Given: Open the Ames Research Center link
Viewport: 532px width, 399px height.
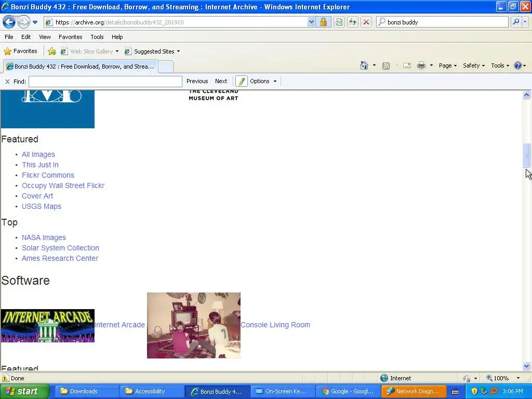Looking at the screenshot, I should 60,258.
